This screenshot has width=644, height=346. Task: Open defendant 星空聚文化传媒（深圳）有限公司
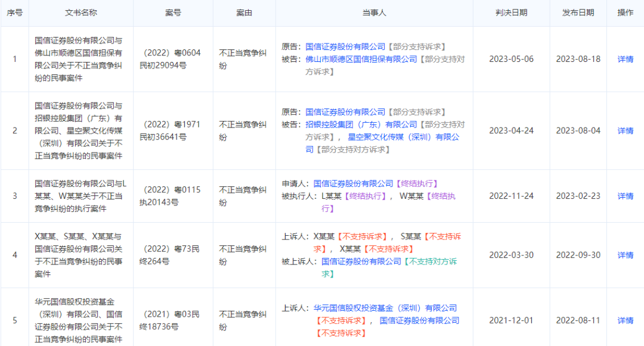click(x=403, y=137)
